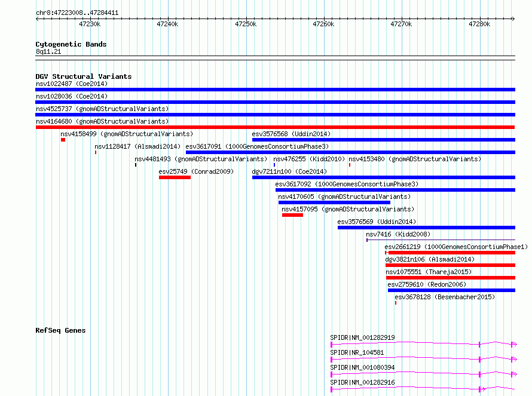This screenshot has width=532, height=396.
Task: Click the nsv1022487 (Coe2014) blue variant bar
Action: 275,90
